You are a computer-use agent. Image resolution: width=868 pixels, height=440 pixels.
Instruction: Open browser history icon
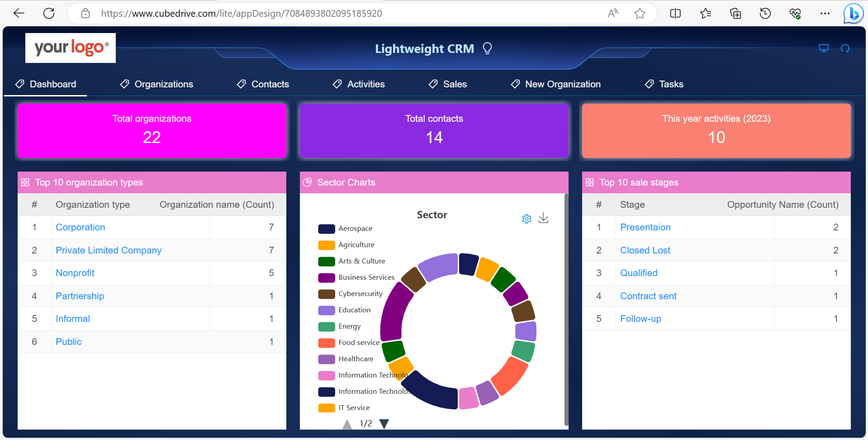coord(765,14)
